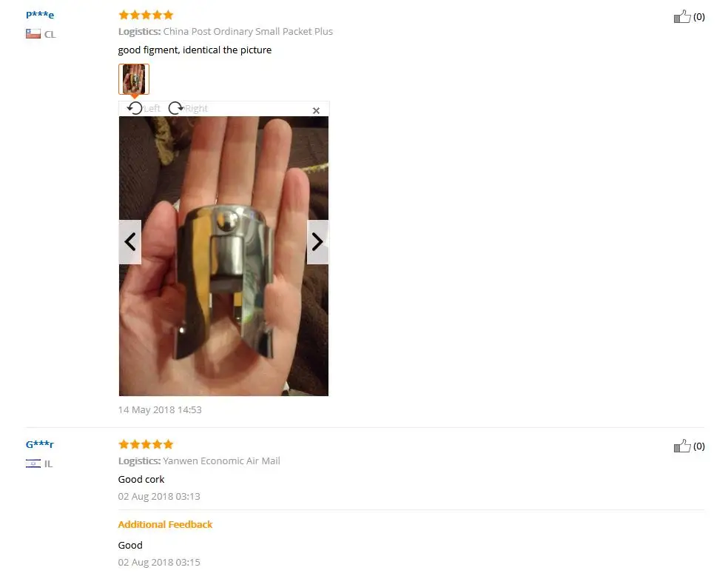Close the enlarged photo viewer
The height and width of the screenshot is (576, 728).
[x=316, y=110]
